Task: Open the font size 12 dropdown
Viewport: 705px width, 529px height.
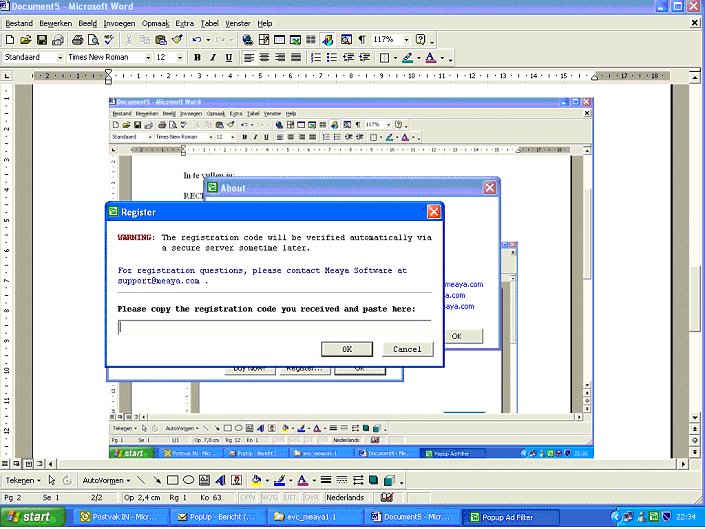Action: coord(180,58)
